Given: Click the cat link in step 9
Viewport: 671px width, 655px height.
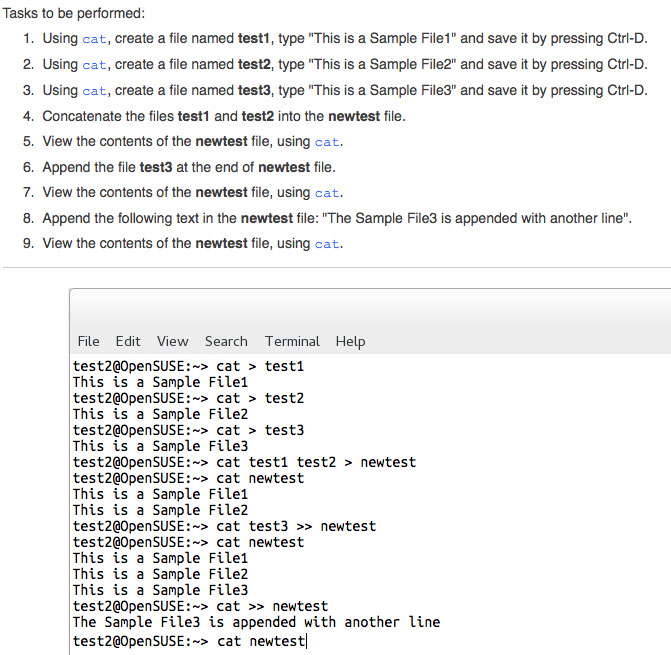Looking at the screenshot, I should point(327,244).
